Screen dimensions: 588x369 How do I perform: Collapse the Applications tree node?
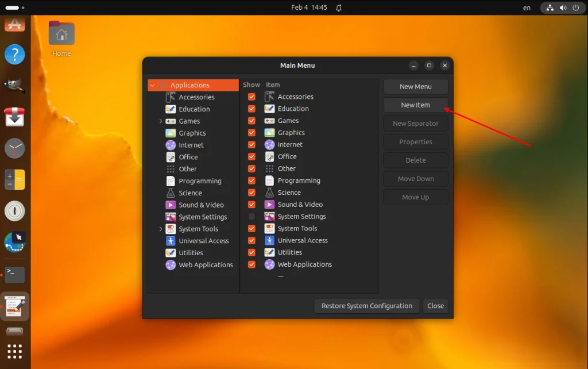[x=152, y=86]
